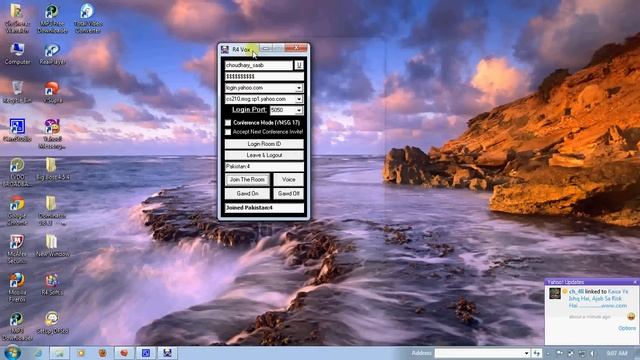The width and height of the screenshot is (640, 360).
Task: Click the Login Room ID button
Action: coord(264,144)
